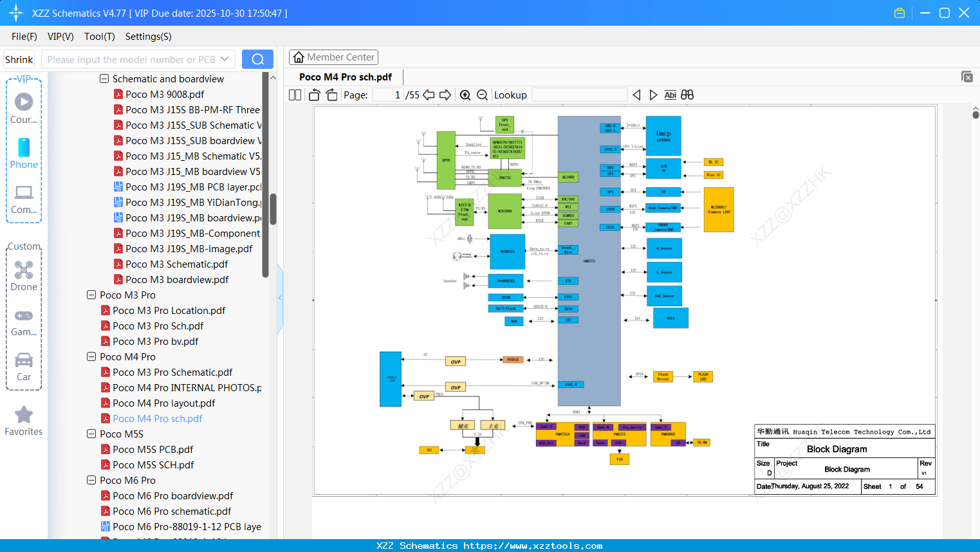This screenshot has width=980, height=552.
Task: Select the Phone category icon
Action: [24, 153]
